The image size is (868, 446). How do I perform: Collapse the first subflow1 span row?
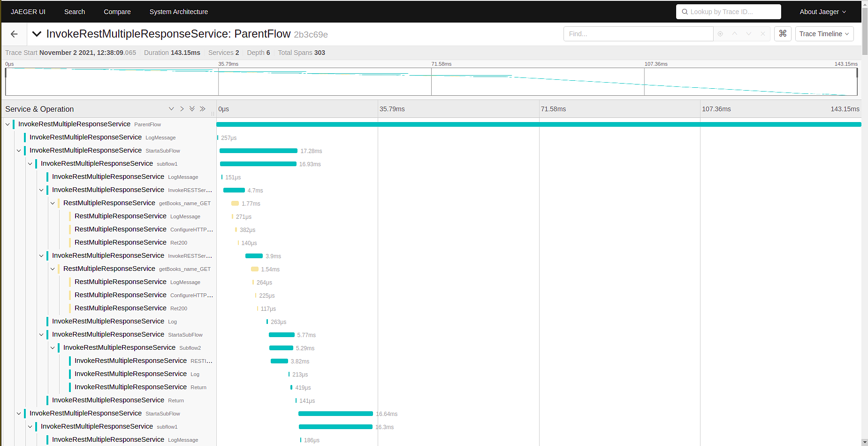(x=30, y=164)
